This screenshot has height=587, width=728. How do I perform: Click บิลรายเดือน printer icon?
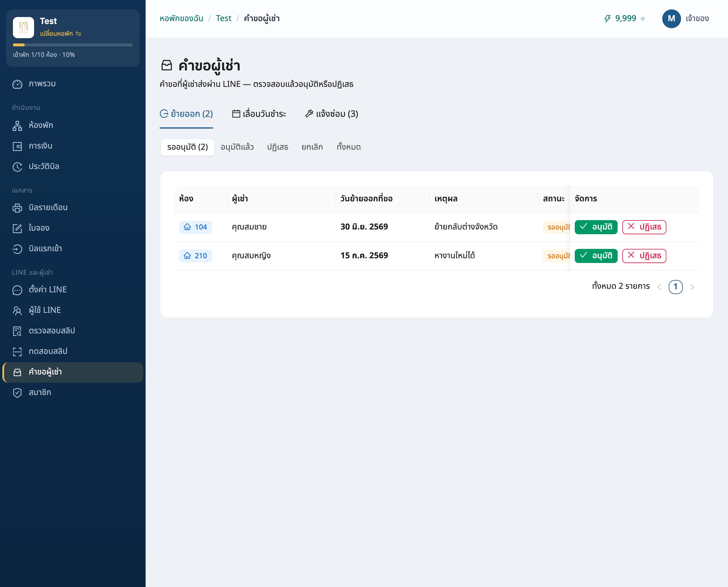point(17,208)
